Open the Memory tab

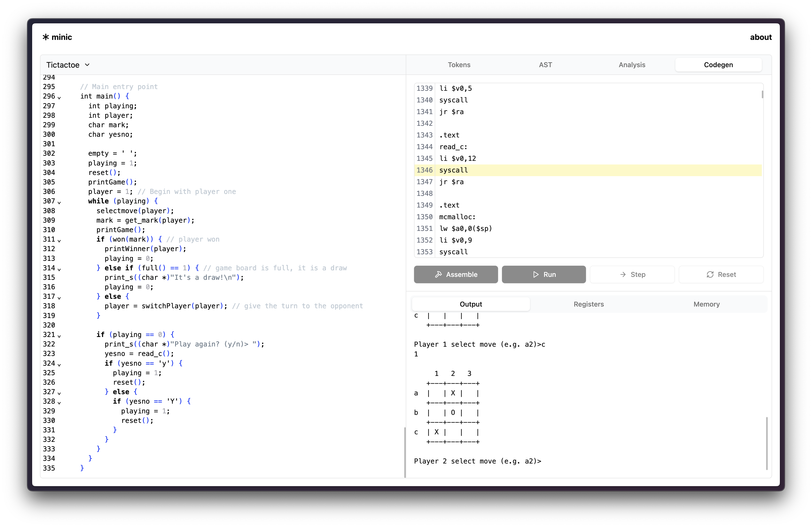706,304
